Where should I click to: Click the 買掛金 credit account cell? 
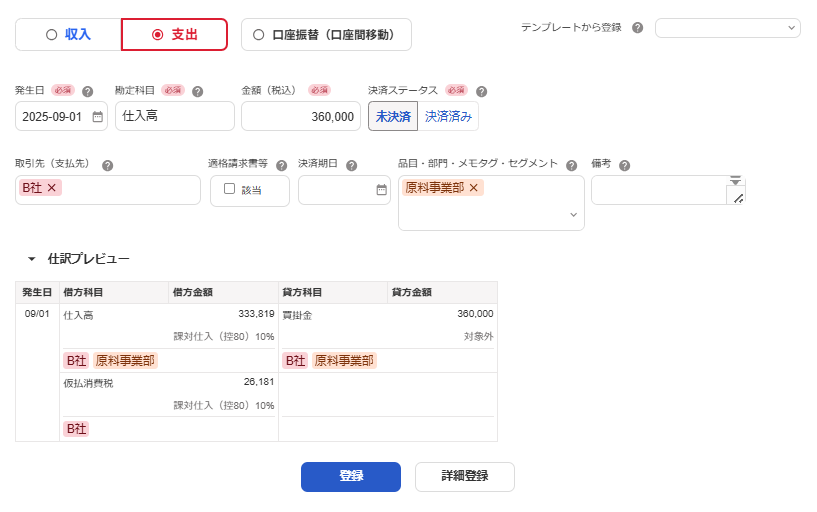297,316
